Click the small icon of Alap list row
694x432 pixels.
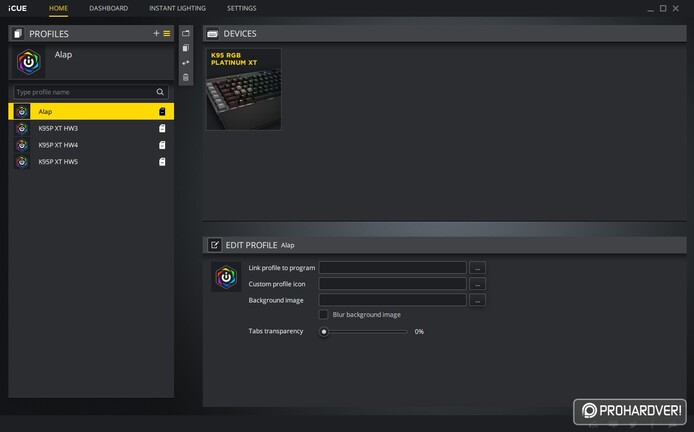click(22, 112)
